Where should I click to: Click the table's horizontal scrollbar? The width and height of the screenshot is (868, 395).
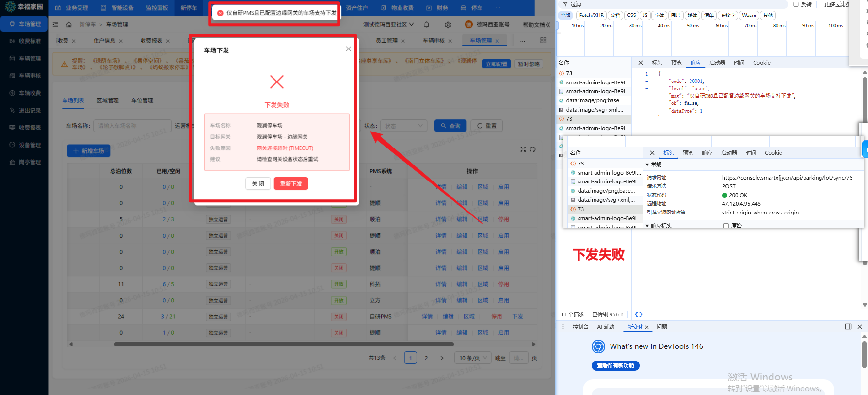(x=284, y=344)
